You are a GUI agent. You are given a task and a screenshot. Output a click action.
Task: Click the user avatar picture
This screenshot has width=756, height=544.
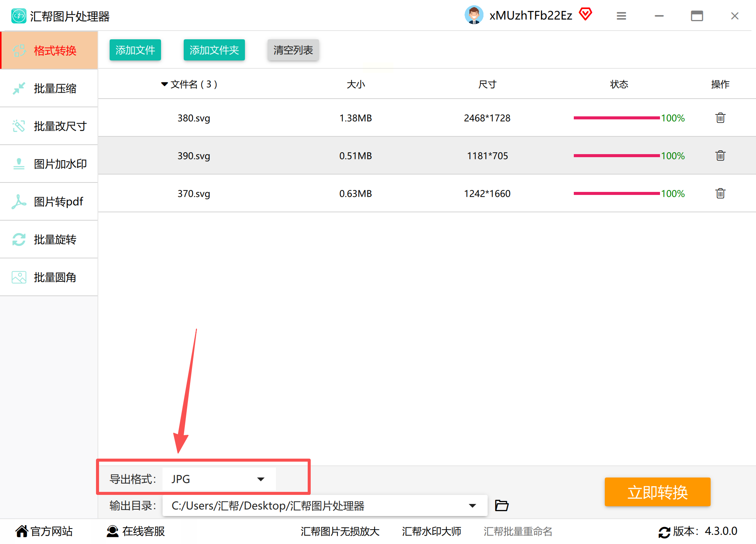(474, 15)
